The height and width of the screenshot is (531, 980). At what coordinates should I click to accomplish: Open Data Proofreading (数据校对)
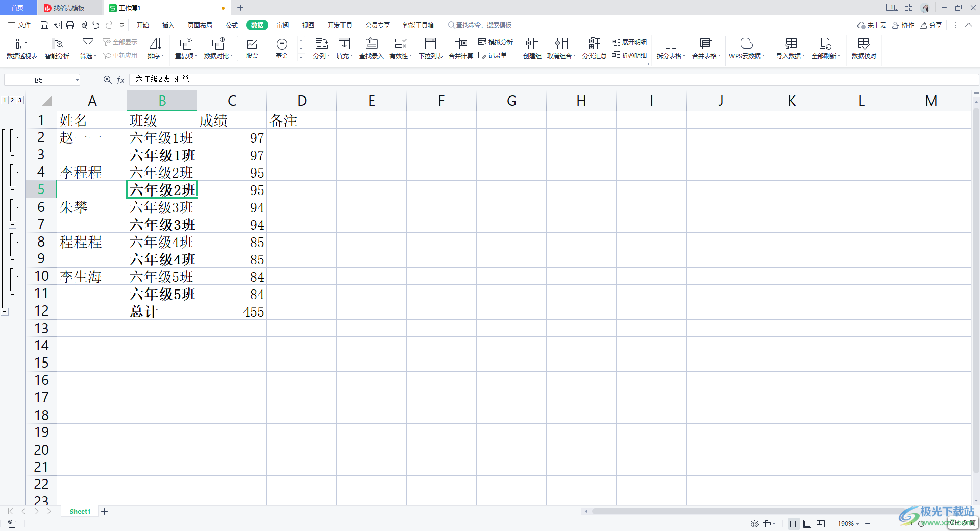point(864,49)
